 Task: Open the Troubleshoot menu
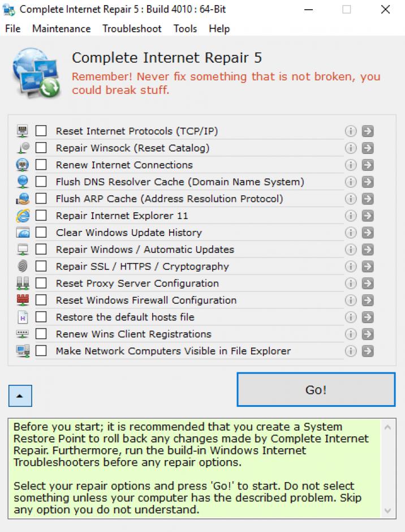click(x=132, y=29)
